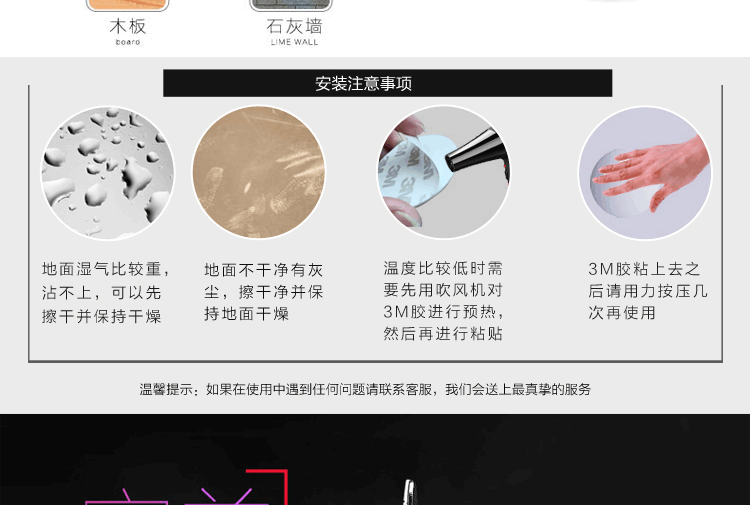Click the pink neon text in dark banner
This screenshot has height=505, width=750.
pyautogui.click(x=177, y=496)
